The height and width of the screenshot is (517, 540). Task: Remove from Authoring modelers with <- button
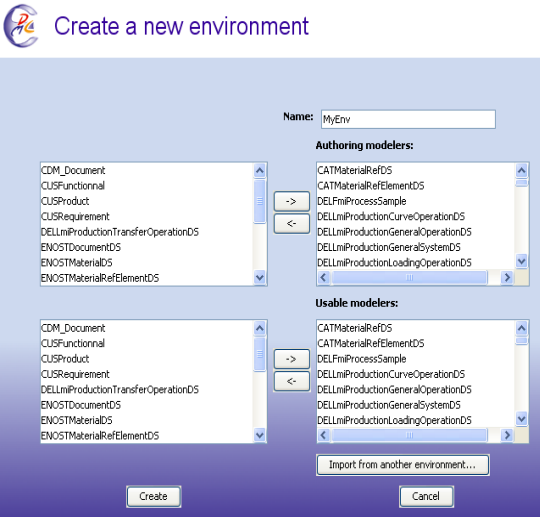click(x=292, y=224)
